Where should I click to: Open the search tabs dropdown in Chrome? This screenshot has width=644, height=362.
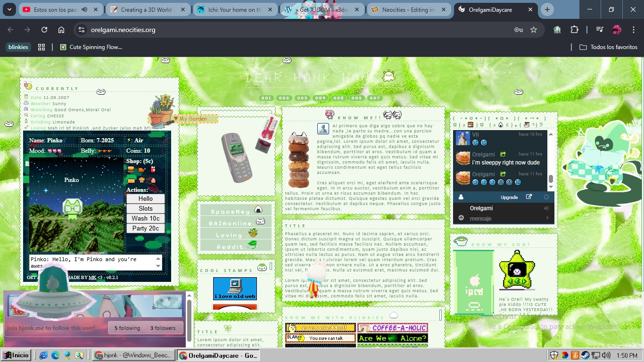tap(9, 9)
